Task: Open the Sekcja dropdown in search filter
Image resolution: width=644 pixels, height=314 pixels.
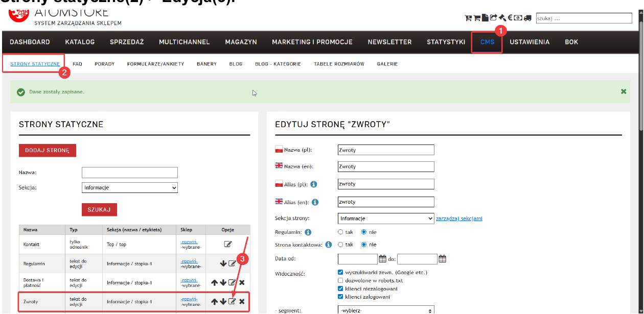Action: 130,187
